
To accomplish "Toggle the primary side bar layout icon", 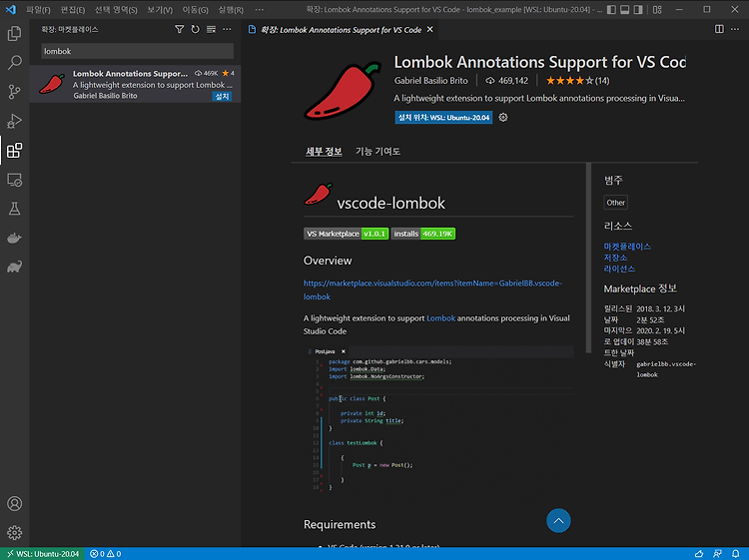I will (611, 10).
